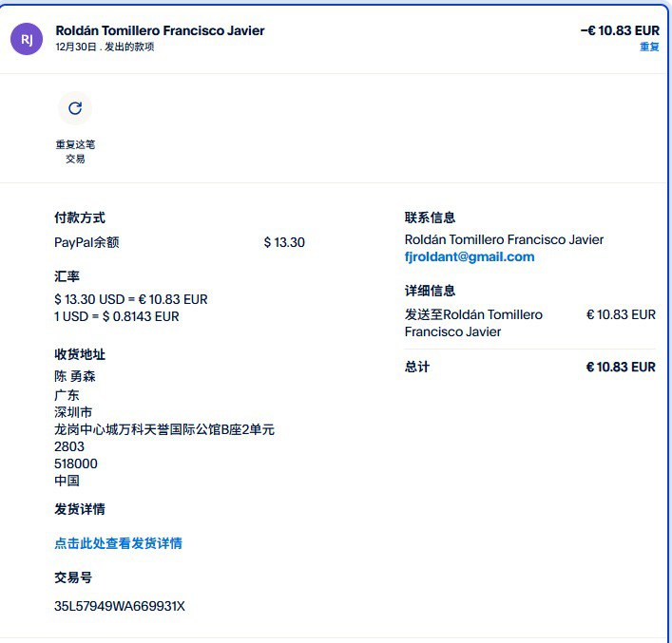Click the 重复这笔交易 label

point(75,152)
